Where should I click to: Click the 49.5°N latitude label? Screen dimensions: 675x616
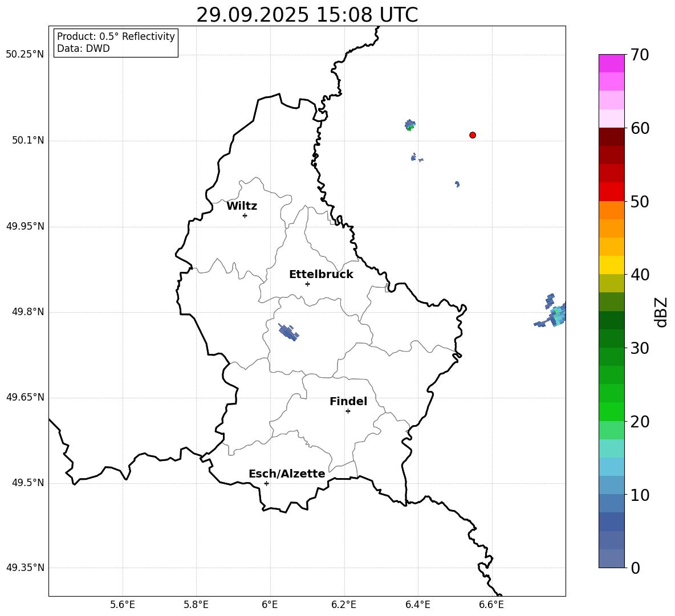(28, 483)
